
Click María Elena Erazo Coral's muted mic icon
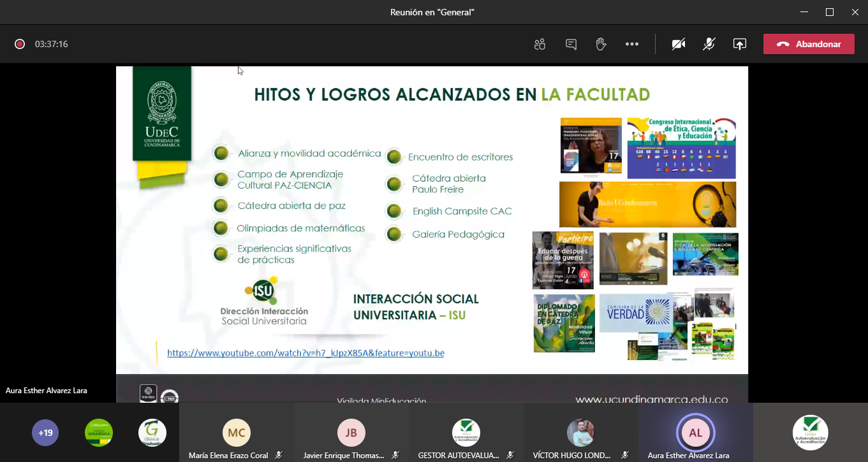point(279,456)
